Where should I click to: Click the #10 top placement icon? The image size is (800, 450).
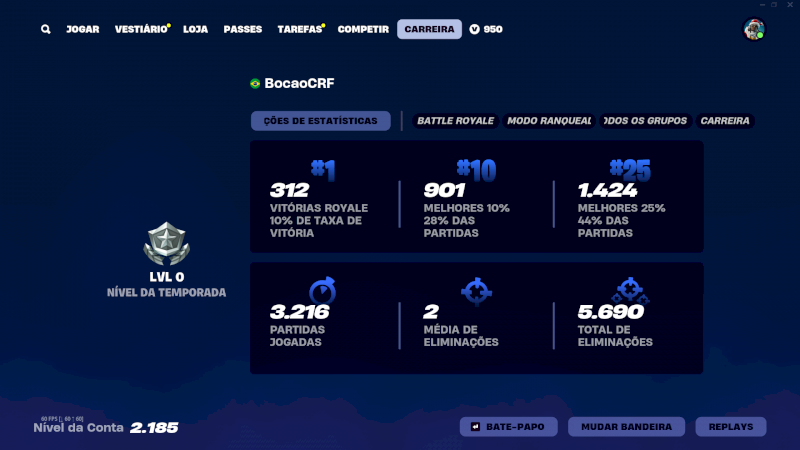click(x=476, y=169)
